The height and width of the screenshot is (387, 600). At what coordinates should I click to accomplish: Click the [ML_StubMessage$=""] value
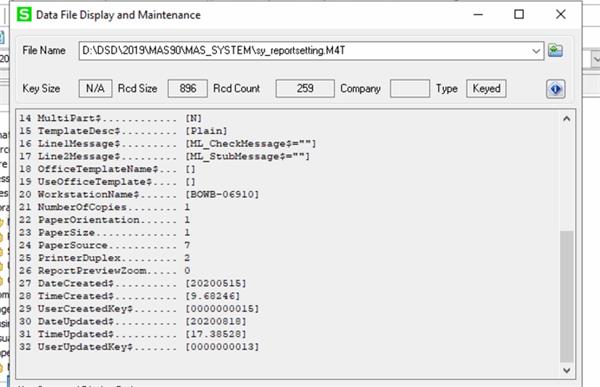point(248,156)
